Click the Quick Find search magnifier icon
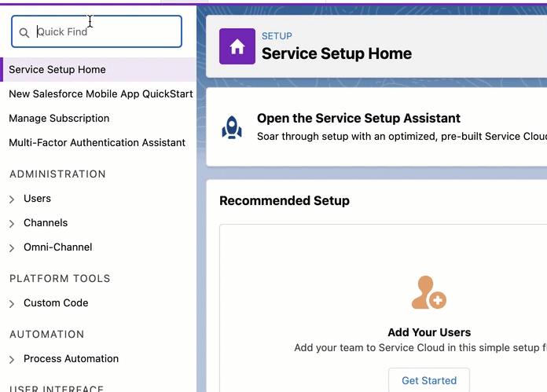 tap(24, 33)
